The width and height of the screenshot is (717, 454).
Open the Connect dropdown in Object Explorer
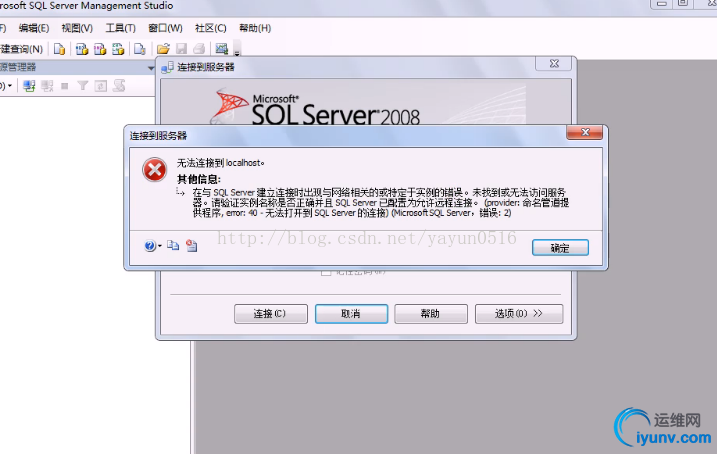click(x=7, y=86)
